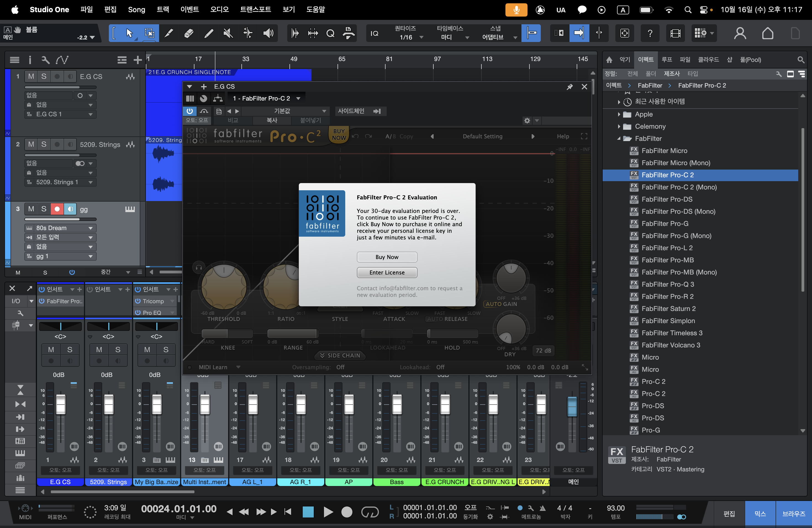This screenshot has width=812, height=528.
Task: Click the 메인 master channel fader
Action: tap(572, 406)
